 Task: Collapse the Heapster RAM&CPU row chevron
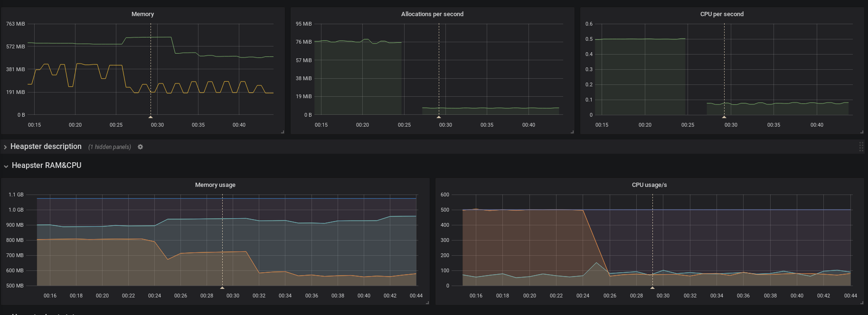click(6, 166)
